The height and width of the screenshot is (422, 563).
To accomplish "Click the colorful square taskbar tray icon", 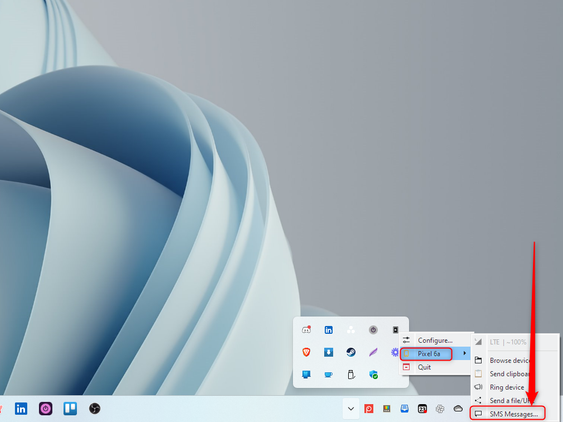I will tap(386, 409).
